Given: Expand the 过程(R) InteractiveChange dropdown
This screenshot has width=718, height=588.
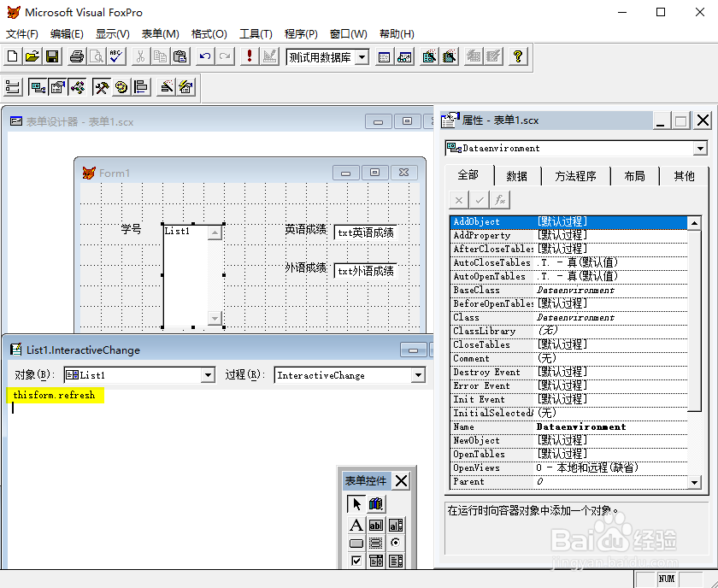Looking at the screenshot, I should pos(418,375).
